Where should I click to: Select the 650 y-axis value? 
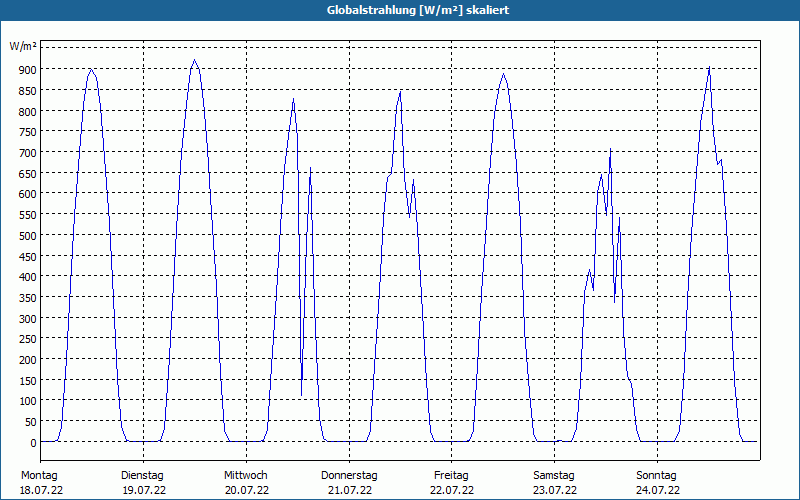point(28,173)
